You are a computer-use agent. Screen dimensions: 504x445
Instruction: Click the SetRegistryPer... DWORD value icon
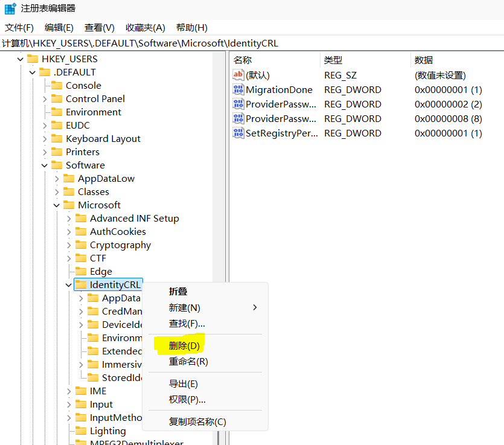point(238,133)
